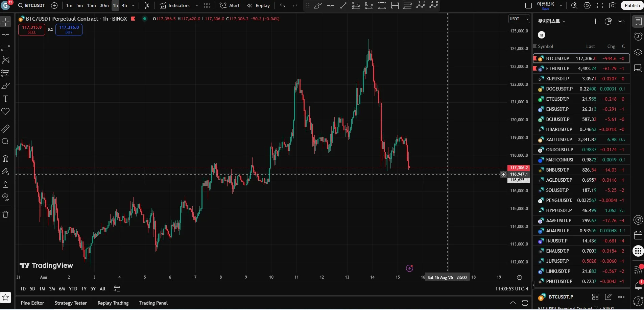Open the Trading Panel tab
The image size is (644, 310).
tap(153, 303)
